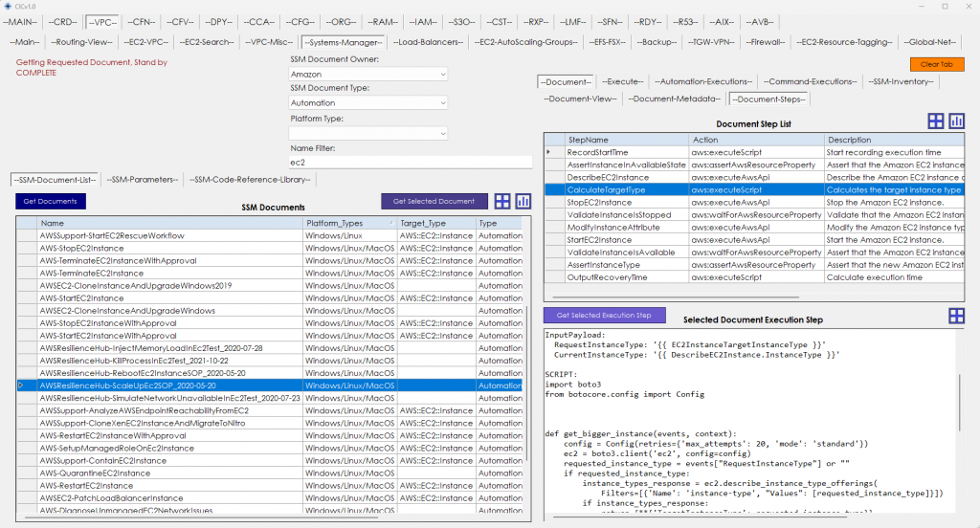Viewport: 980px width, 528px height.
Task: Click chart icon beside SSM Documents
Action: 523,201
